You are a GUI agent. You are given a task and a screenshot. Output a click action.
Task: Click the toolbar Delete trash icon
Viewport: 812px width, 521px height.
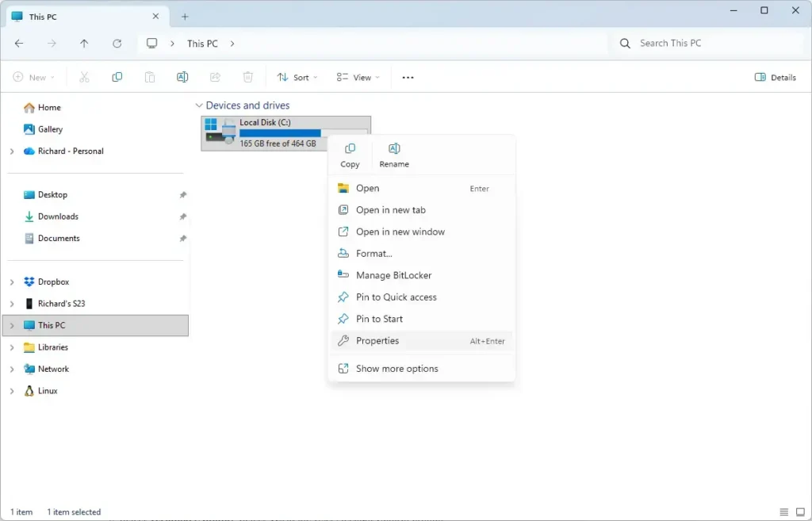[248, 77]
